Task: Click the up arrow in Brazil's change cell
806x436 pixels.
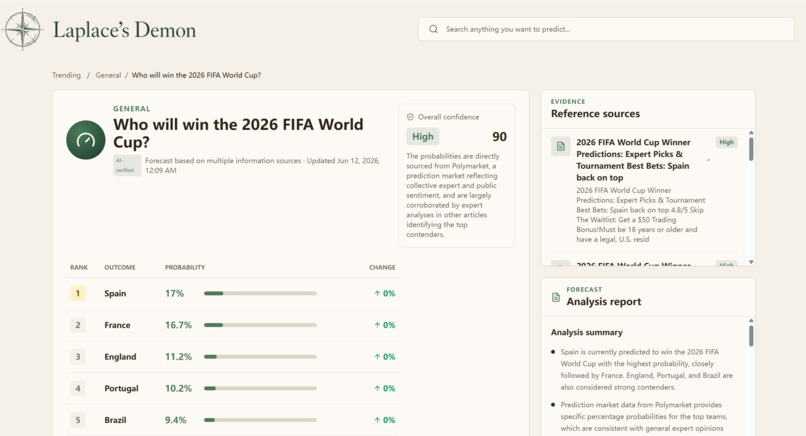Action: [377, 420]
